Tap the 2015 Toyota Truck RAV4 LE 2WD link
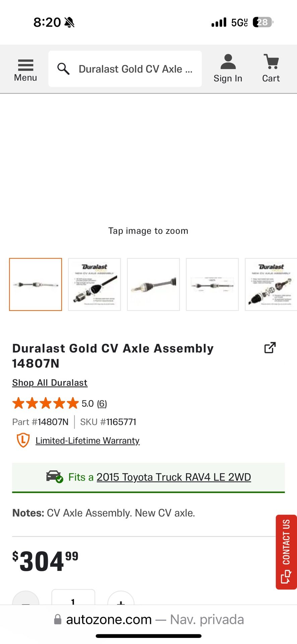 174,477
